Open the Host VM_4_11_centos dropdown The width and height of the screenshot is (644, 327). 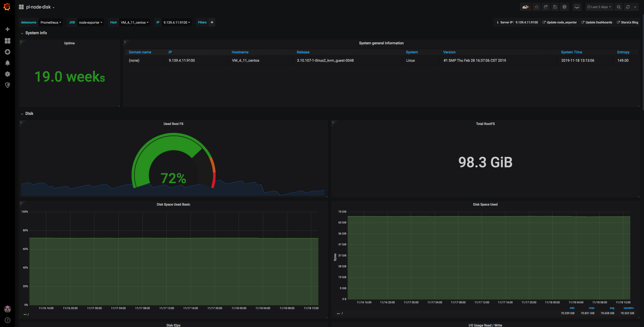(x=134, y=22)
